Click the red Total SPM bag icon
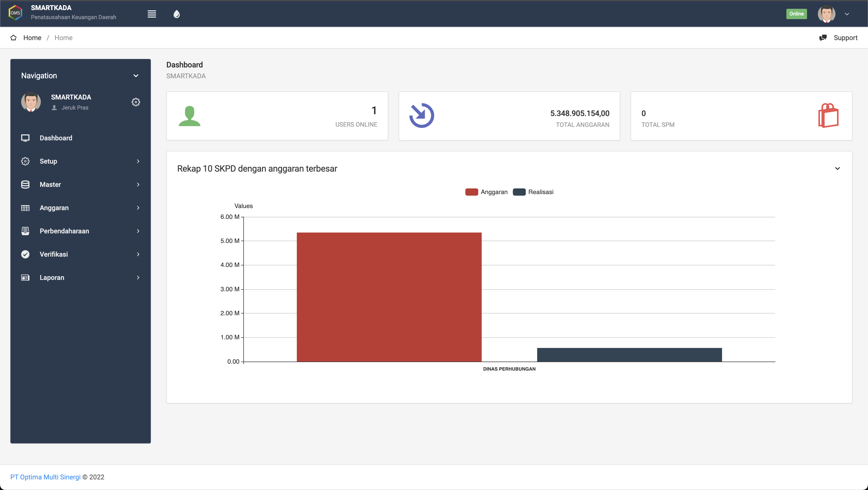Viewport: 868px width, 490px height. (x=828, y=116)
